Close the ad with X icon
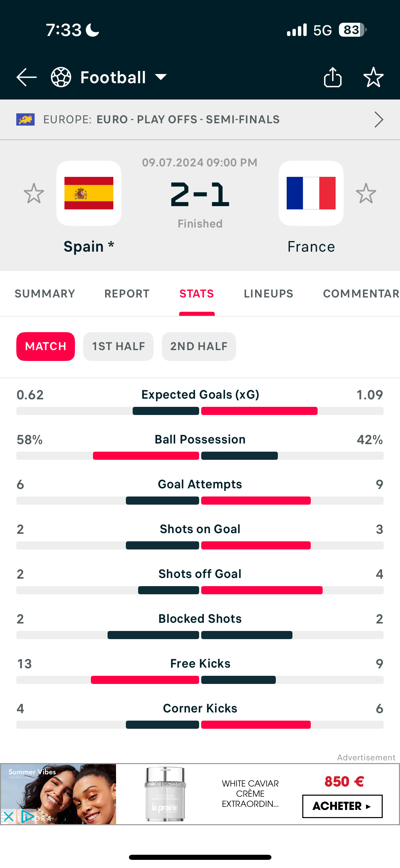 [8, 816]
